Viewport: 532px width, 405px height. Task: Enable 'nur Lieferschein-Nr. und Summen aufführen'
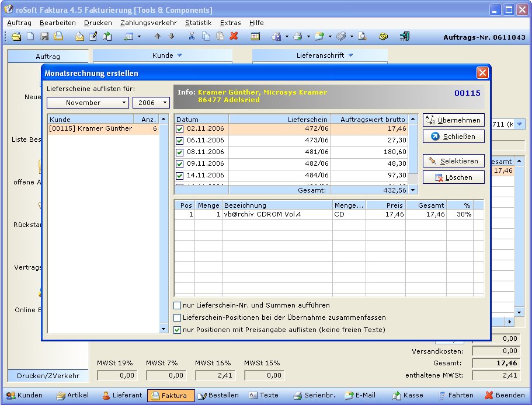click(x=178, y=305)
